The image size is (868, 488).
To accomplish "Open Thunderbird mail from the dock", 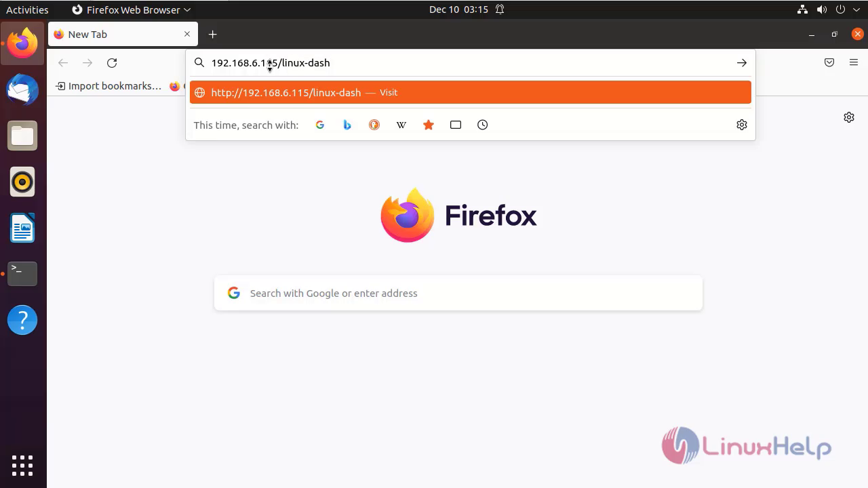I will 22,89.
